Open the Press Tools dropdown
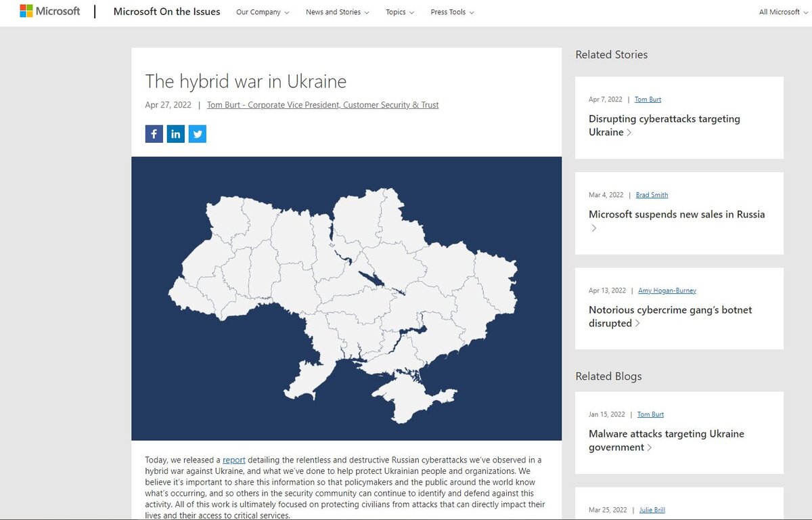The image size is (812, 520). (x=452, y=12)
